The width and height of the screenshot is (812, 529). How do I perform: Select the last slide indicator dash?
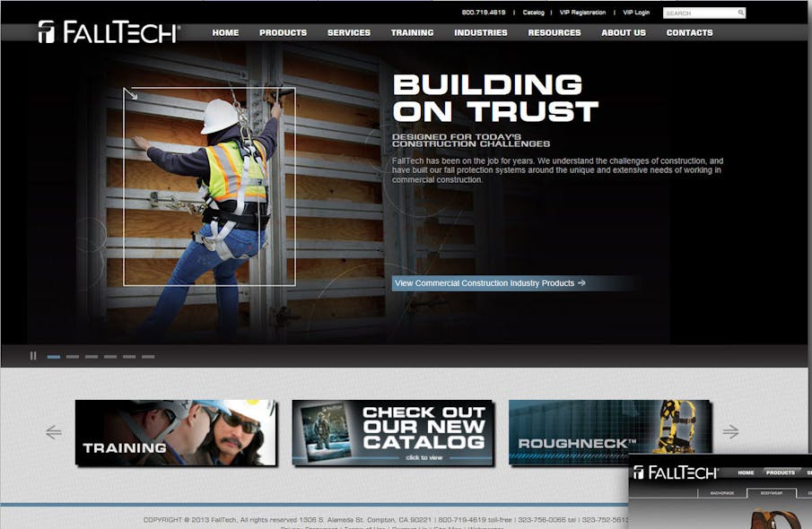[147, 356]
